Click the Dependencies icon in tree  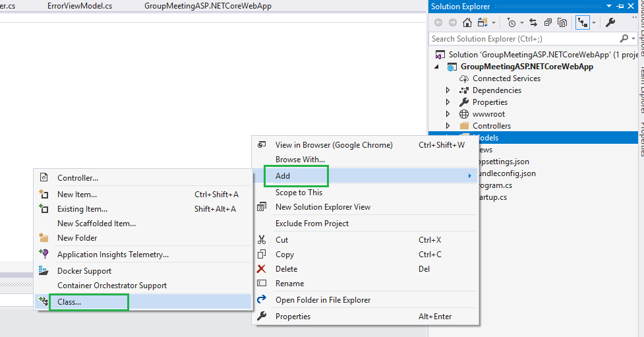pos(464,90)
